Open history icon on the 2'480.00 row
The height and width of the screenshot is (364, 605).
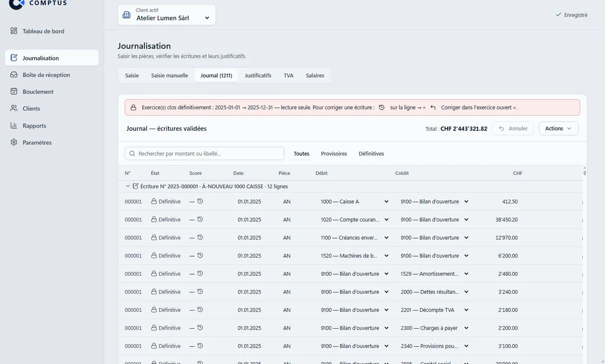tap(200, 274)
